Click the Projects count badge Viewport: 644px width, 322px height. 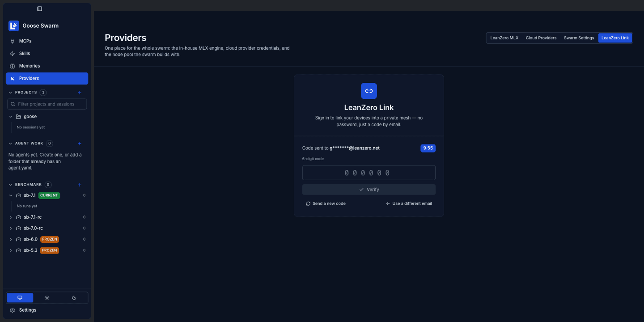point(43,93)
